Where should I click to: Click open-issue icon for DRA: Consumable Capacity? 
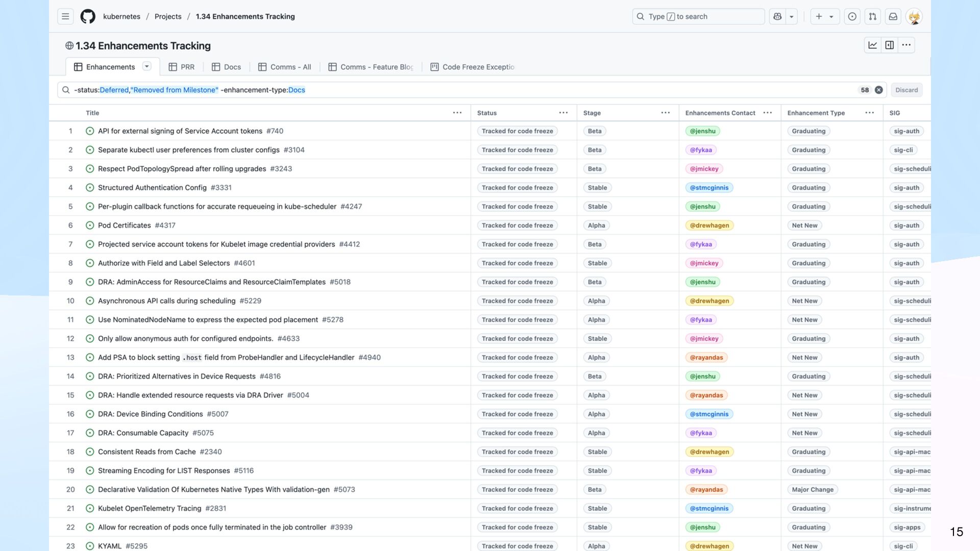90,433
